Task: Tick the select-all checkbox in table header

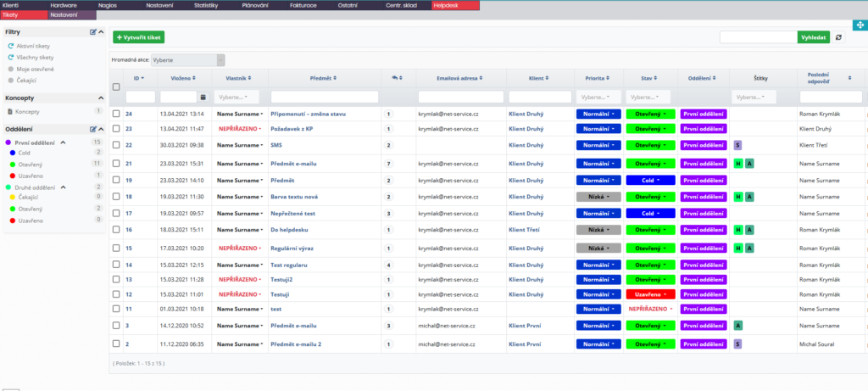Action: [x=116, y=87]
